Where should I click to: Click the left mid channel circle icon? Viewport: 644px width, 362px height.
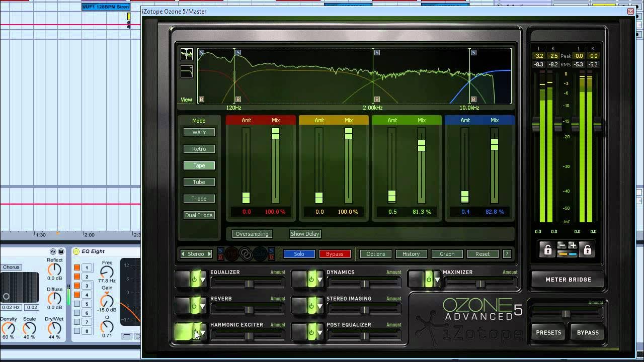[231, 254]
